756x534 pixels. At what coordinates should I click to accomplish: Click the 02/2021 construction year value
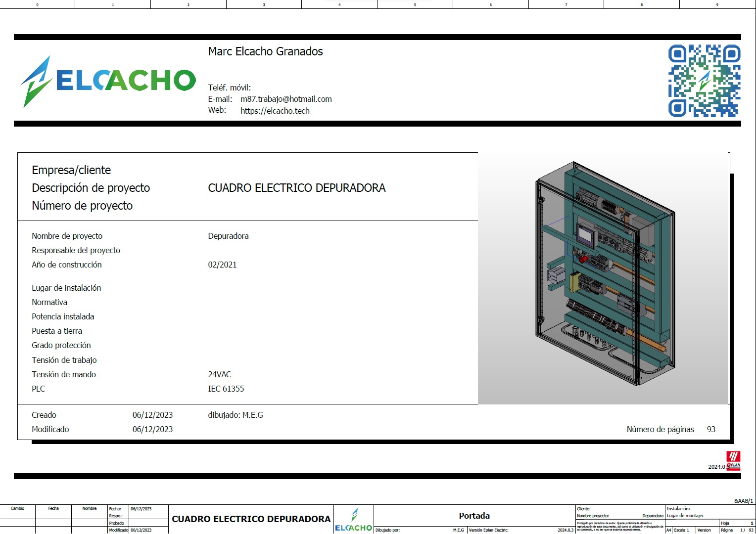(222, 265)
